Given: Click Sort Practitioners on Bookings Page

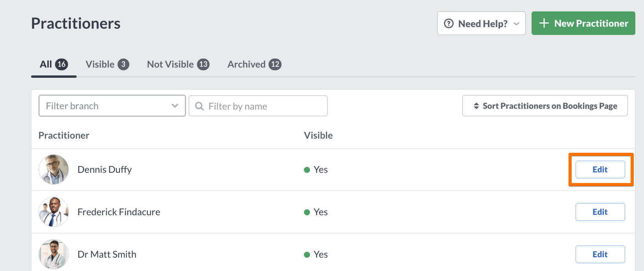Looking at the screenshot, I should click(x=545, y=106).
